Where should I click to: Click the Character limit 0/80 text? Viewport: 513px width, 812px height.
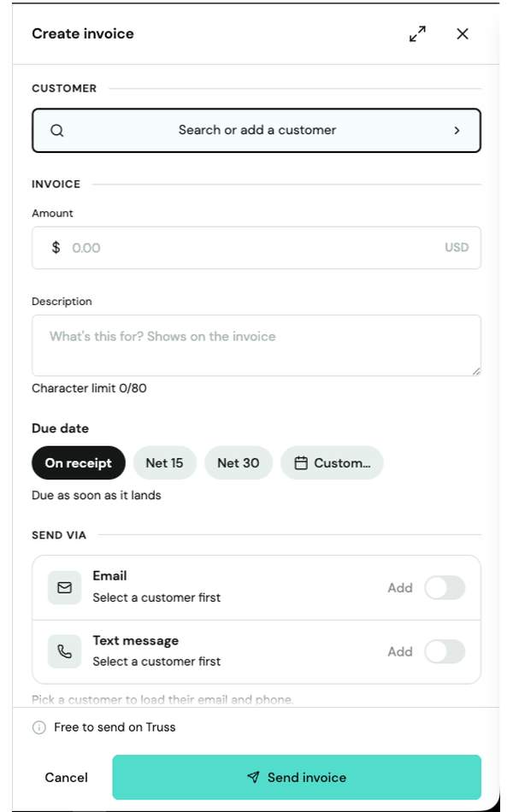pos(89,388)
